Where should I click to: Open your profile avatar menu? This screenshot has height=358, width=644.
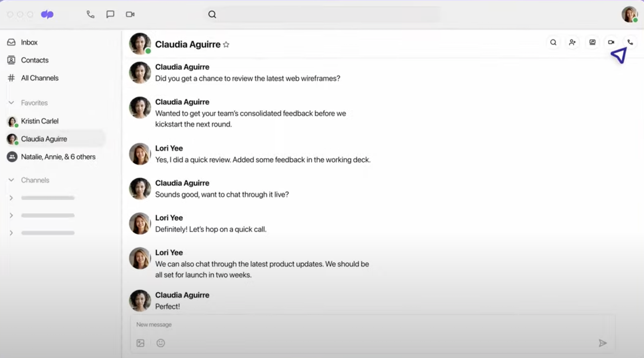point(630,15)
